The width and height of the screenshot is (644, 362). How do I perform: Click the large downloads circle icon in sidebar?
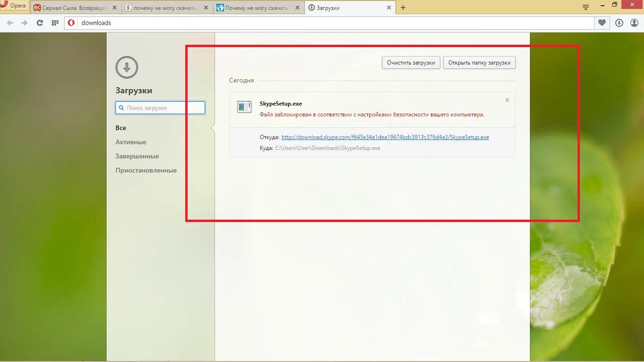pyautogui.click(x=127, y=67)
